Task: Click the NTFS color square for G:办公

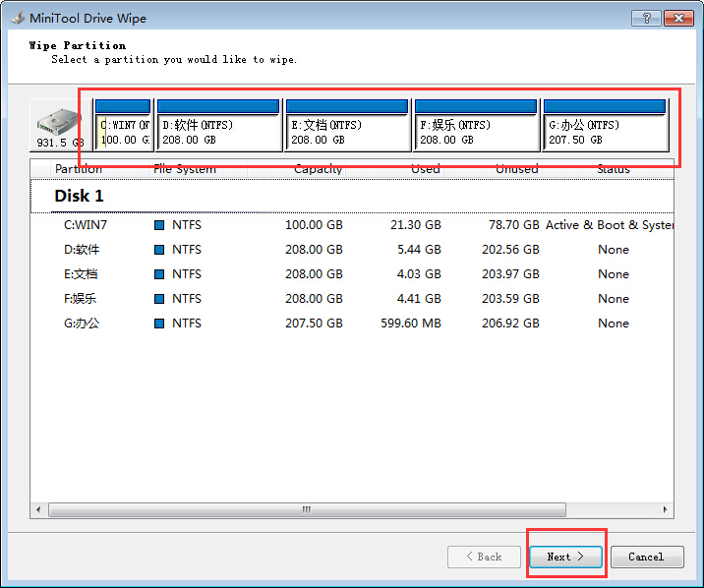Action: click(159, 323)
